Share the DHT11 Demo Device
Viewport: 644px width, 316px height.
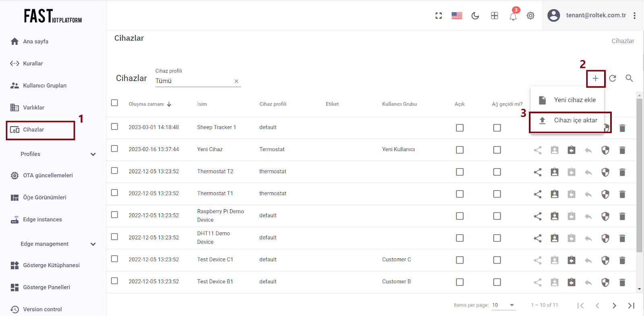[538, 238]
